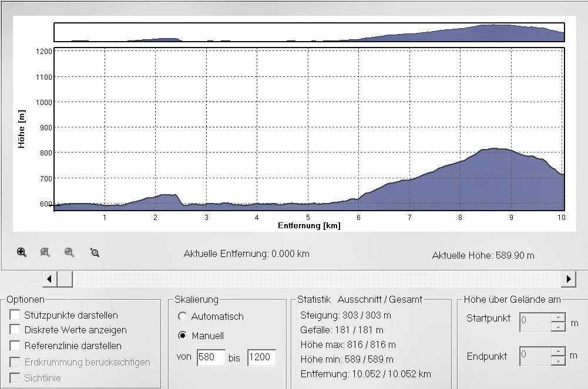The height and width of the screenshot is (389, 588).
Task: Click the horizontal scrollbar thumb
Action: (x=65, y=279)
